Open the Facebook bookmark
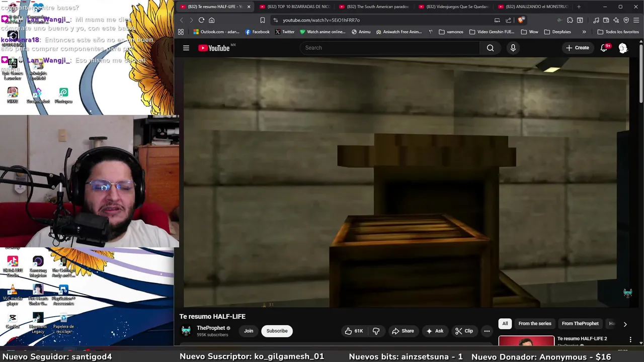Image resolution: width=644 pixels, height=362 pixels. coord(257,32)
